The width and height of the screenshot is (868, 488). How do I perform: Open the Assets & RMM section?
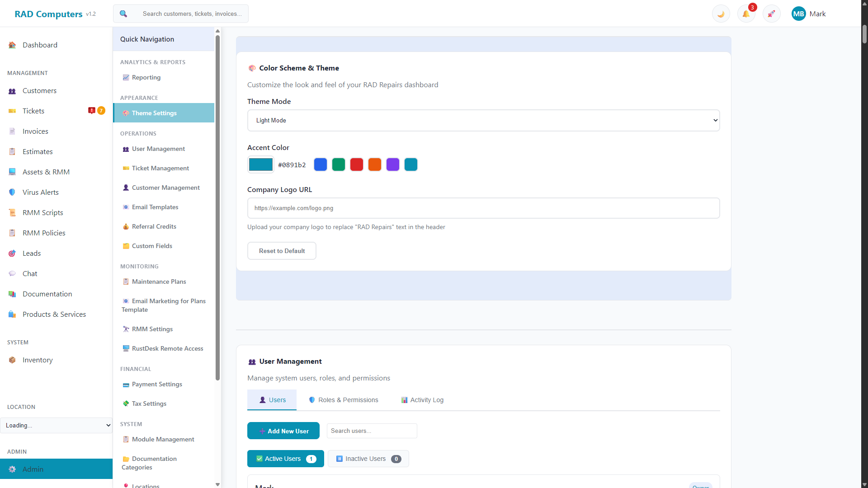click(46, 172)
